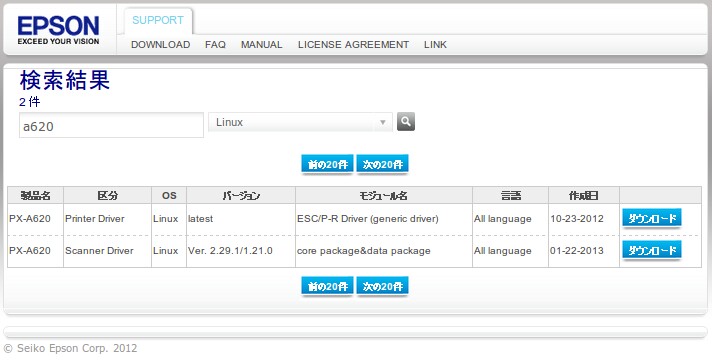Click the upper 次の20件 button
The width and height of the screenshot is (712, 361).
382,164
